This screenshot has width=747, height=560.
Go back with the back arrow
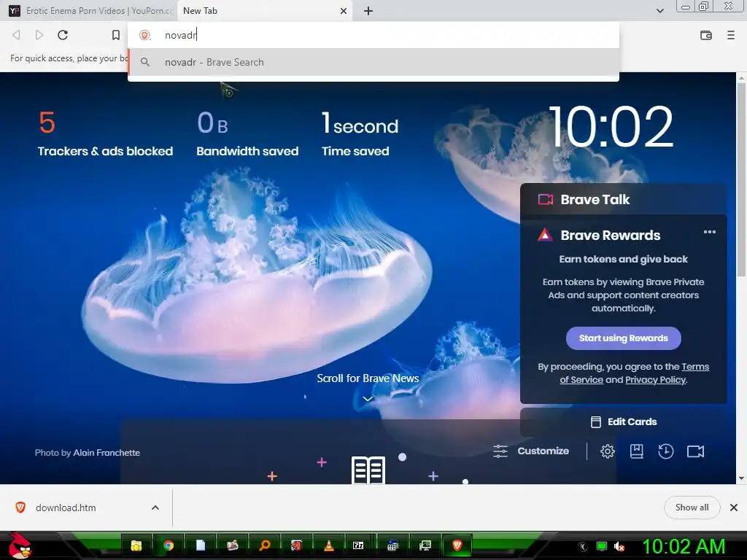tap(16, 35)
